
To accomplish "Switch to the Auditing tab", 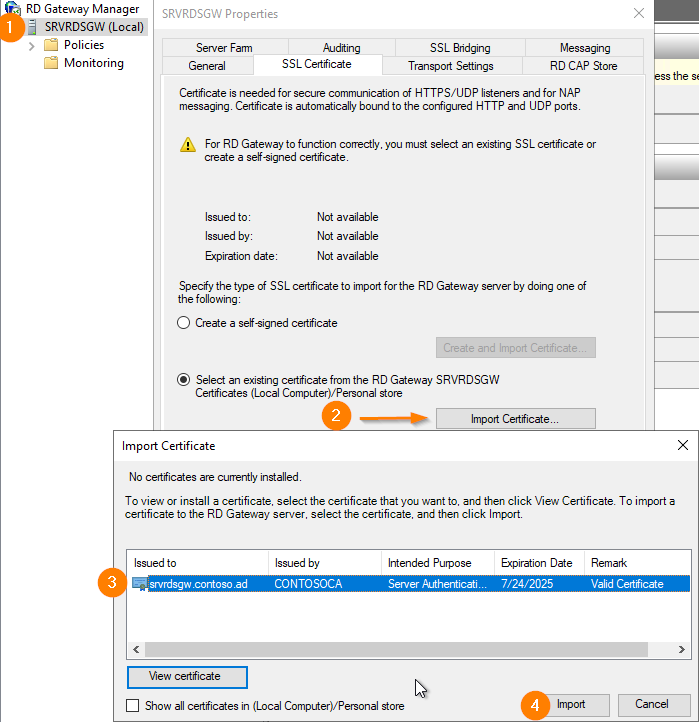I will (342, 47).
